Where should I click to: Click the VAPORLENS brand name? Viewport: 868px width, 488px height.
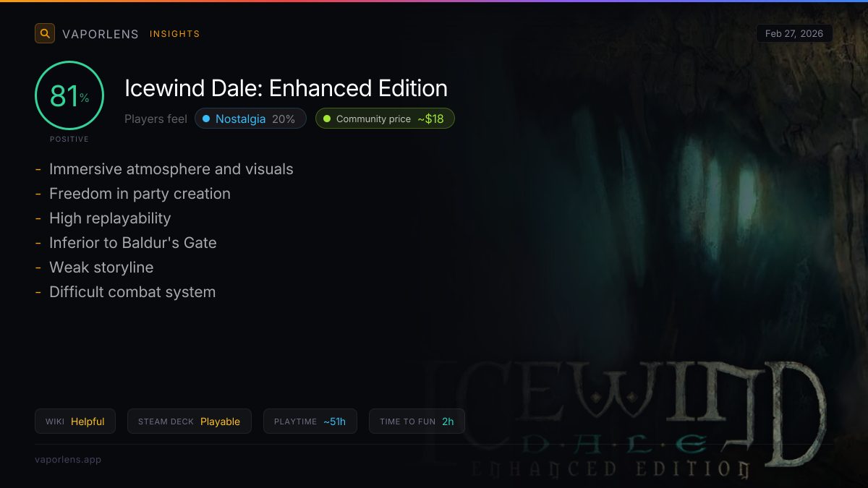click(101, 34)
